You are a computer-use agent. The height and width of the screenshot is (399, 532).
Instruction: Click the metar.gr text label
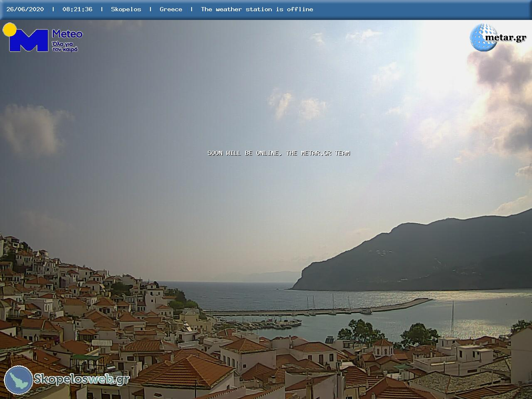pos(506,37)
